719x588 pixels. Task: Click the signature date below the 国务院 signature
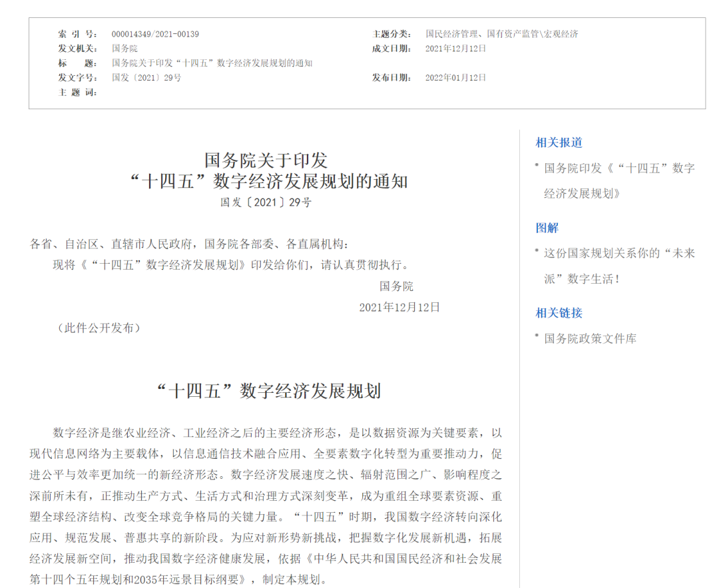[399, 307]
